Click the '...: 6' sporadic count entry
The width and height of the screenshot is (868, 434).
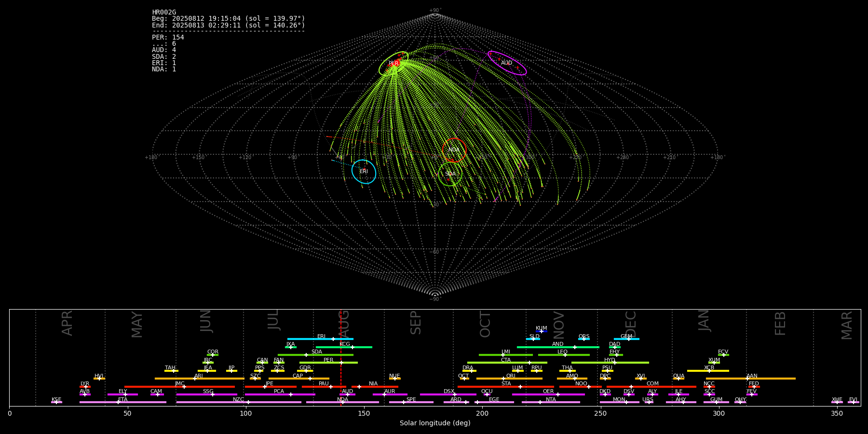click(x=164, y=44)
